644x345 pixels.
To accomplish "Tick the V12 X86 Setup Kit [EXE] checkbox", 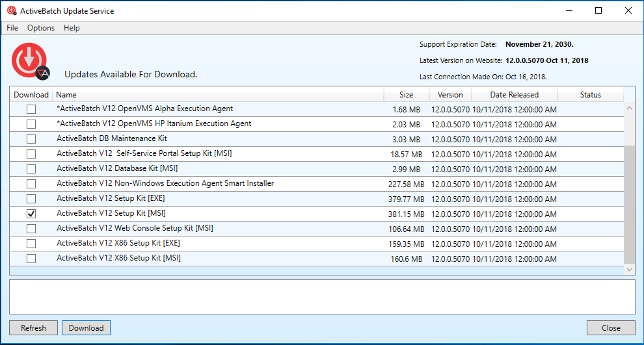I will [x=31, y=244].
